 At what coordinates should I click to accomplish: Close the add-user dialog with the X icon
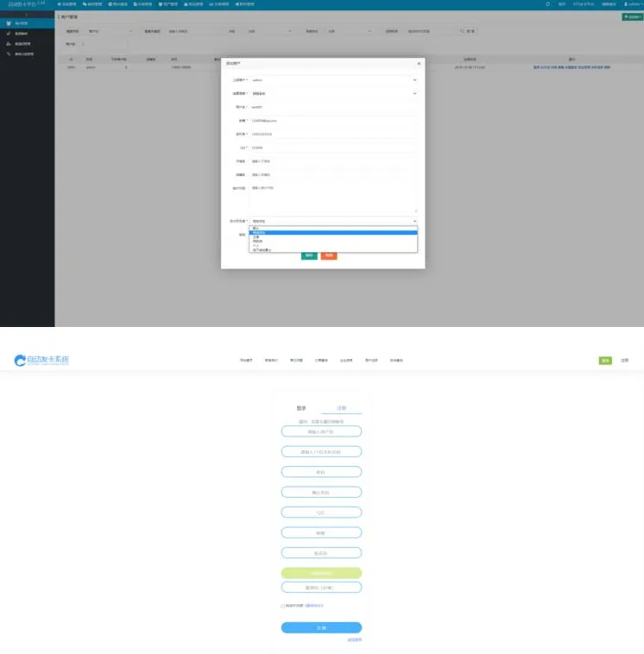pos(419,64)
